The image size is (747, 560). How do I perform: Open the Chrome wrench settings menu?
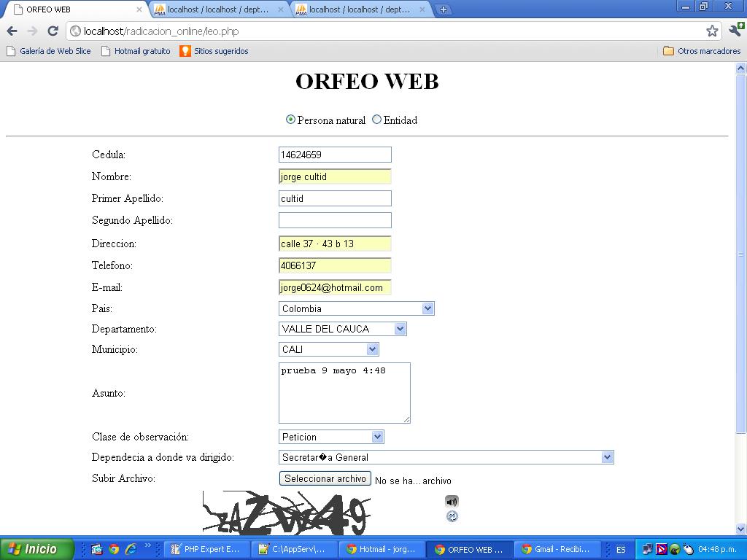(735, 31)
